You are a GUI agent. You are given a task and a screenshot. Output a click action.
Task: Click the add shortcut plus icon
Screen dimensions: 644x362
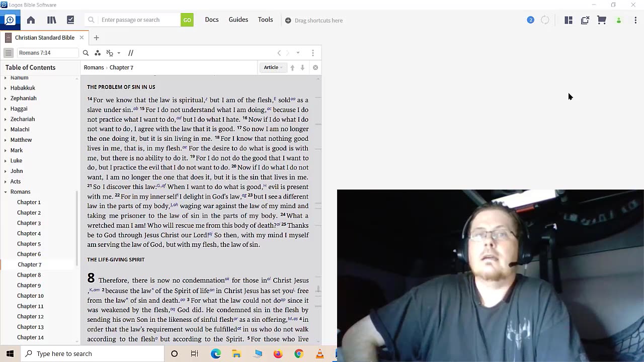pyautogui.click(x=288, y=21)
